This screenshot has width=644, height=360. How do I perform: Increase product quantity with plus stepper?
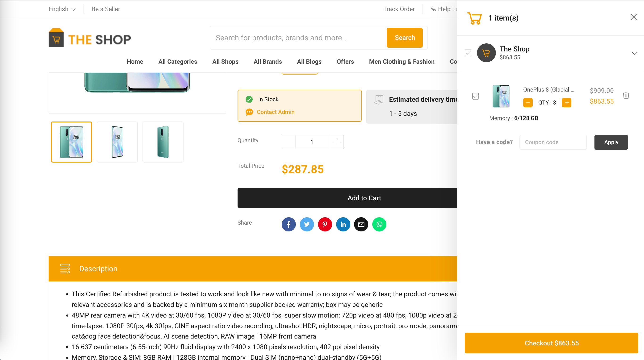337,142
